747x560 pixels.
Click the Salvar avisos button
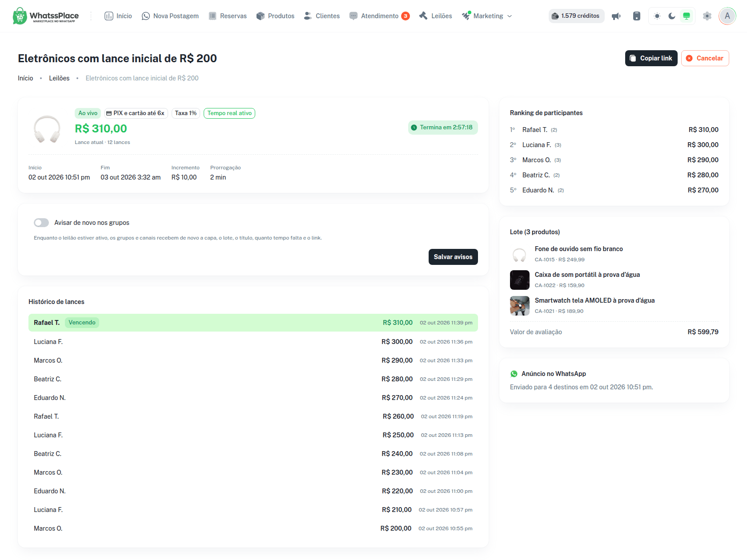coord(453,257)
